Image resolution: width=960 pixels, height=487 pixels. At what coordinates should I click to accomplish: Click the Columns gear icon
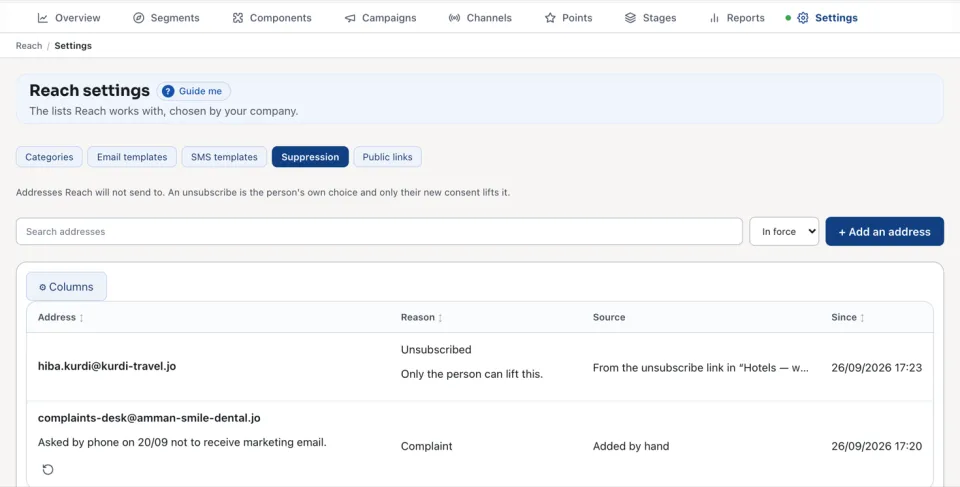pos(42,287)
